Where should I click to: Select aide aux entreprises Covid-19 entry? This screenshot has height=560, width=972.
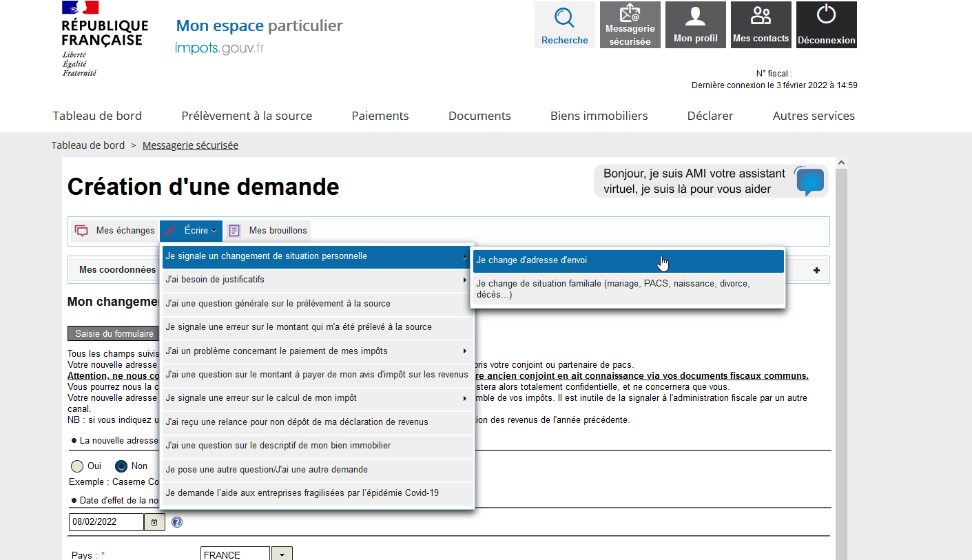[x=317, y=493]
